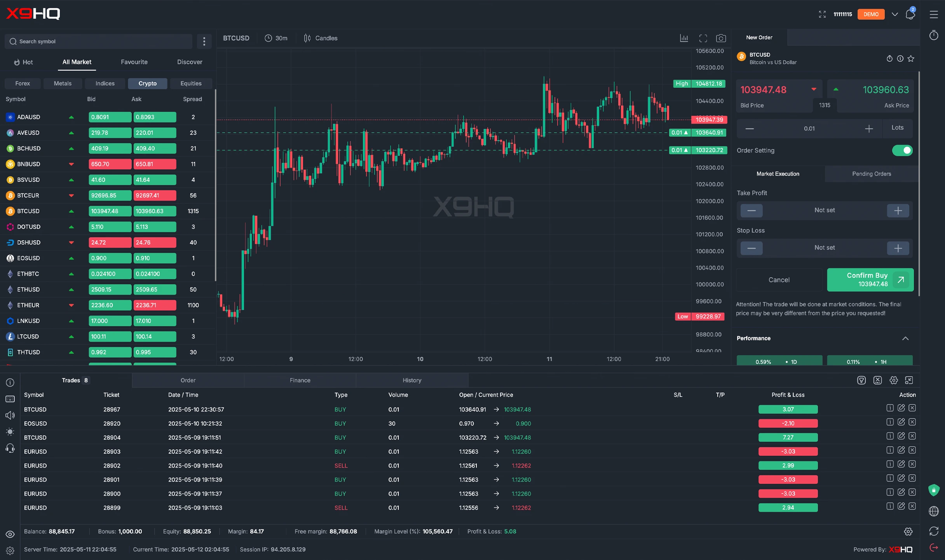Toggle the brightness theme icon in sidebar

[10, 431]
